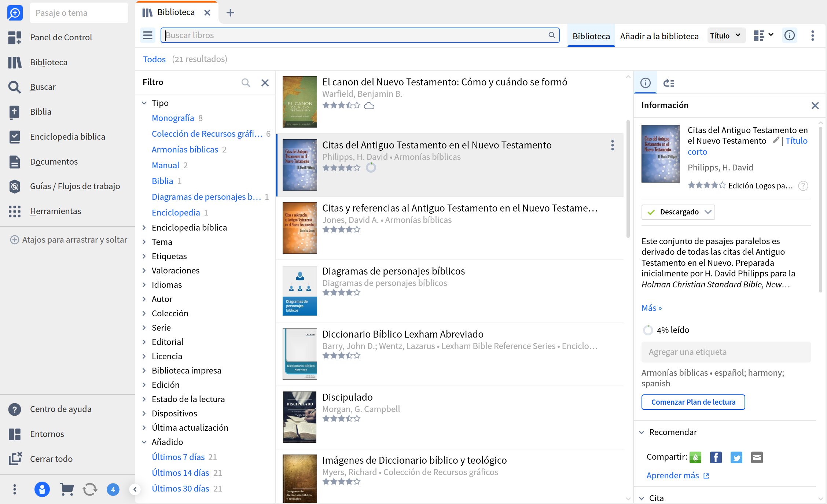Open Herramientas menu
This screenshot has width=827, height=504.
coord(55,211)
